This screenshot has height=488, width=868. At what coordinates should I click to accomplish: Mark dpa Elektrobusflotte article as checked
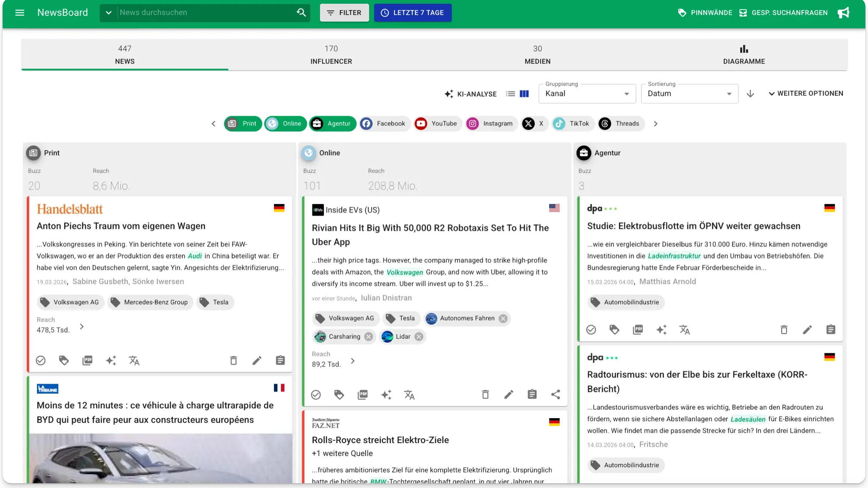[591, 330]
